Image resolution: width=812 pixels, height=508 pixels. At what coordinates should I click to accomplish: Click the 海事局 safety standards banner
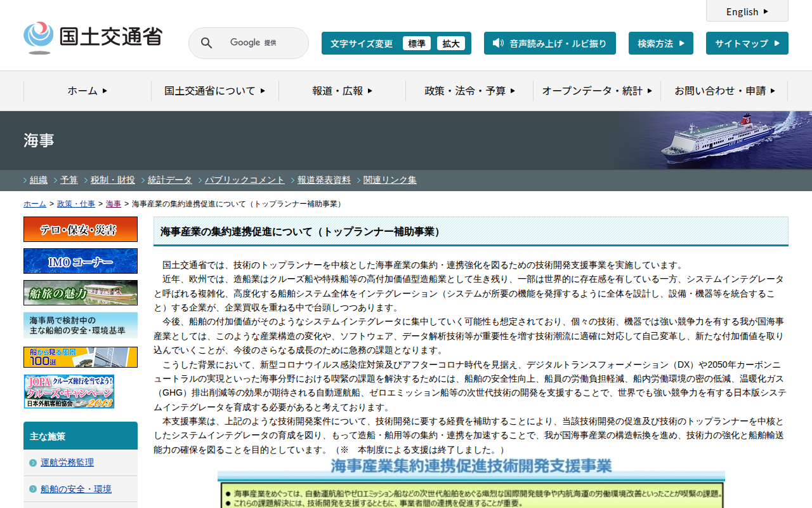(x=81, y=325)
